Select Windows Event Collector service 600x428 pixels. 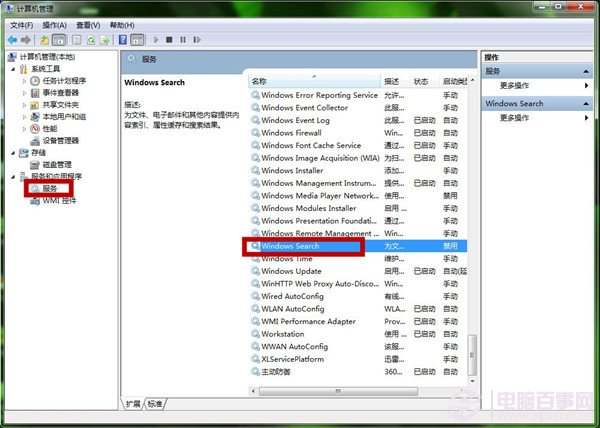click(x=359, y=108)
